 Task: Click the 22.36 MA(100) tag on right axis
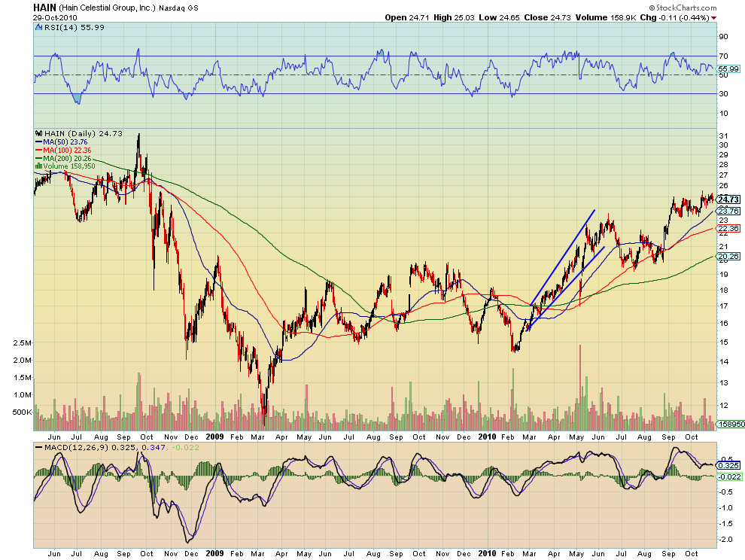tap(728, 229)
